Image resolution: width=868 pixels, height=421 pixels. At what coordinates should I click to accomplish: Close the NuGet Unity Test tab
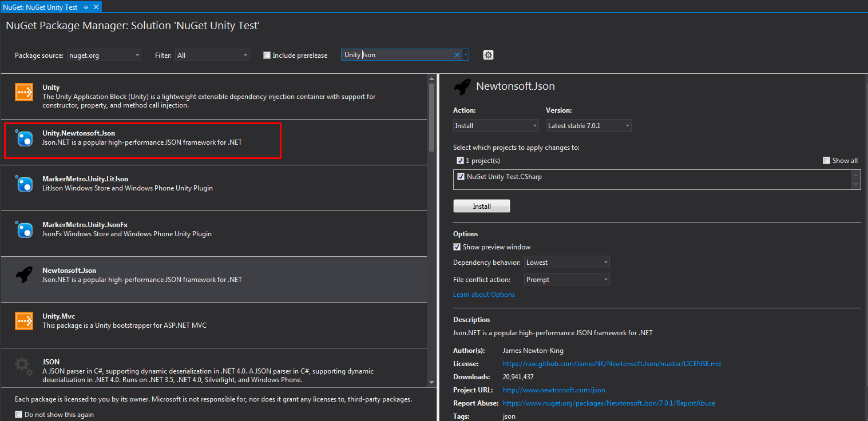pyautogui.click(x=96, y=7)
